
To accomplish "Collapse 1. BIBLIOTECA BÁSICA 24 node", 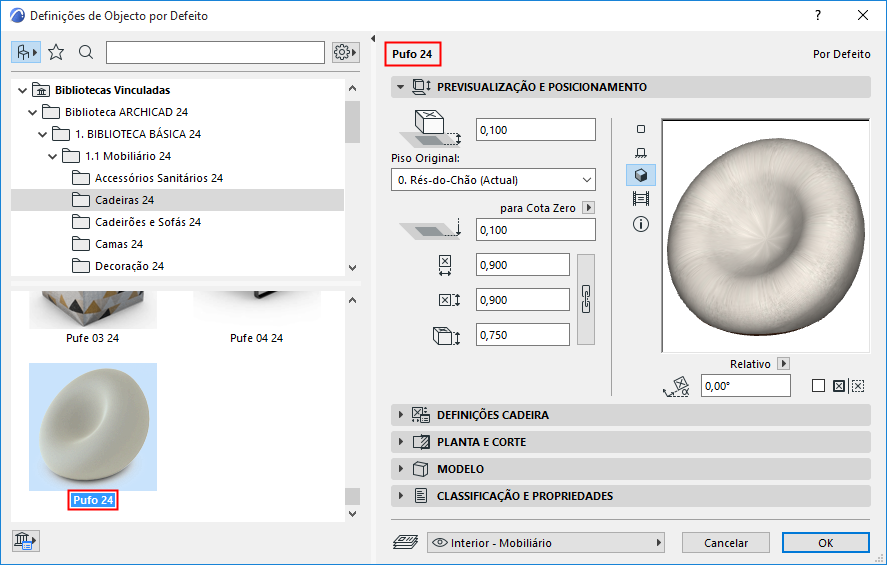I will (43, 135).
